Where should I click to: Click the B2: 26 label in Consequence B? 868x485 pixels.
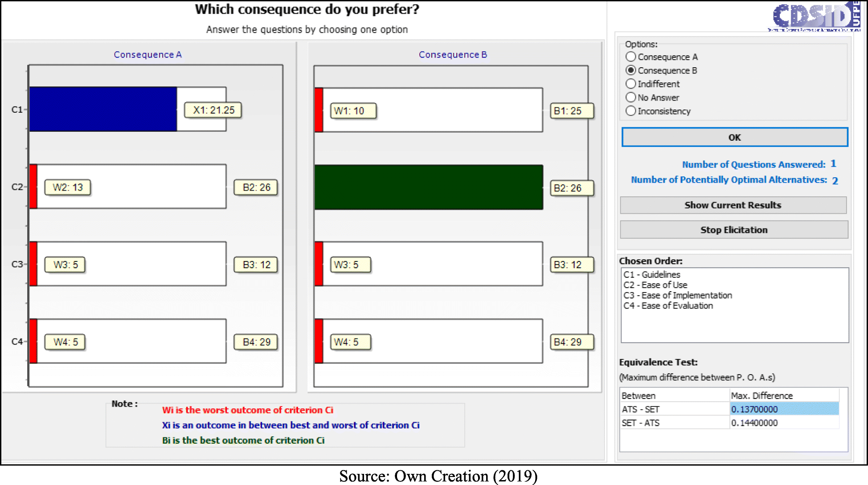pos(572,188)
